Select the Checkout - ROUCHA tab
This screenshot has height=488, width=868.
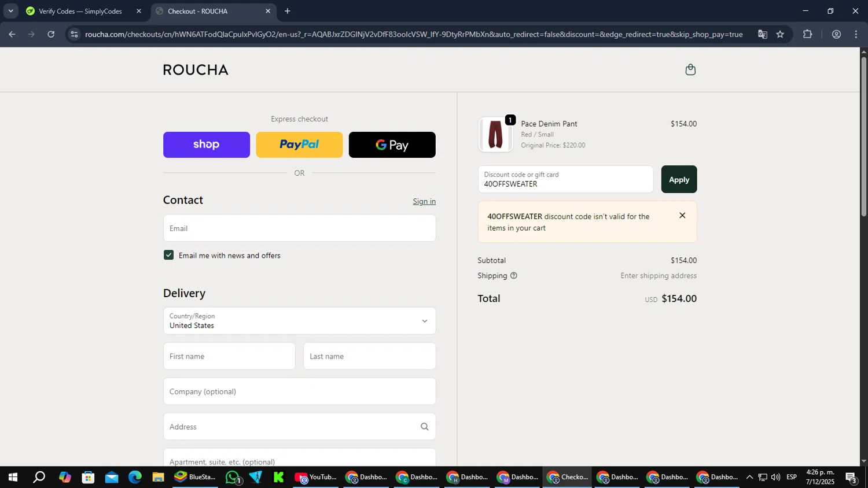pyautogui.click(x=197, y=11)
